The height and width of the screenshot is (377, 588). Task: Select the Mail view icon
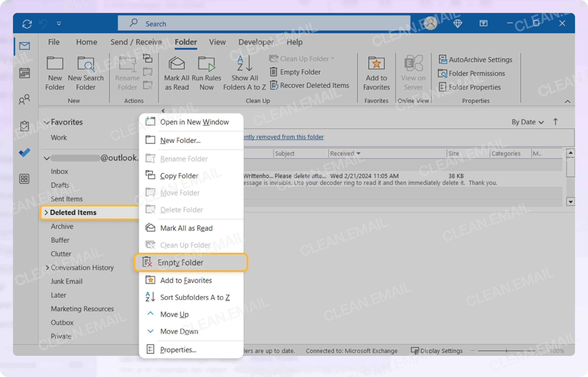point(24,46)
